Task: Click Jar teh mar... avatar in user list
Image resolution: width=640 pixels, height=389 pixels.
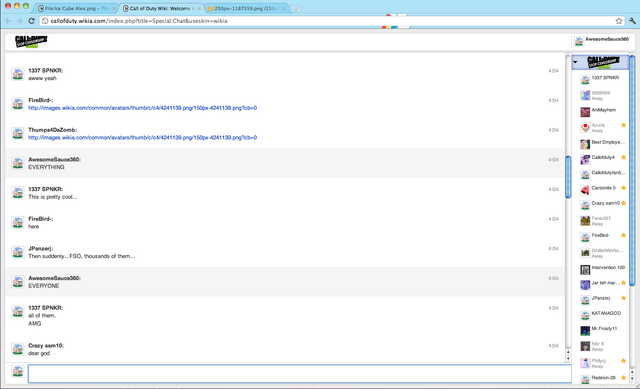Action: tap(585, 285)
